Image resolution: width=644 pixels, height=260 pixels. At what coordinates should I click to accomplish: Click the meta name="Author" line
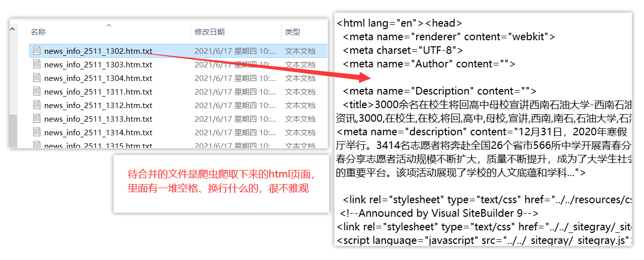pyautogui.click(x=429, y=64)
